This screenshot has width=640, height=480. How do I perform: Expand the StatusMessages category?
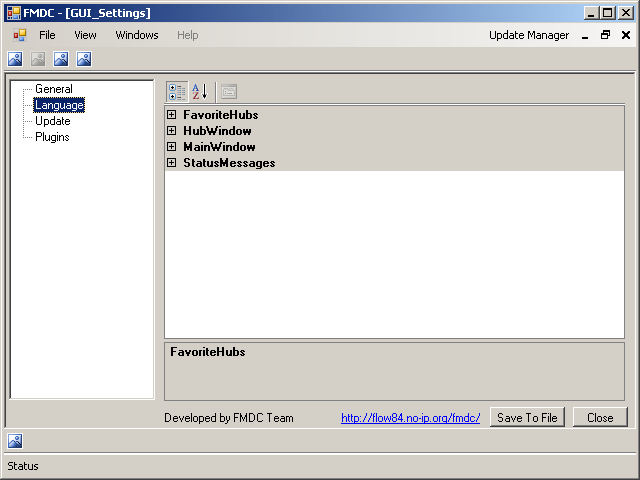click(x=171, y=162)
